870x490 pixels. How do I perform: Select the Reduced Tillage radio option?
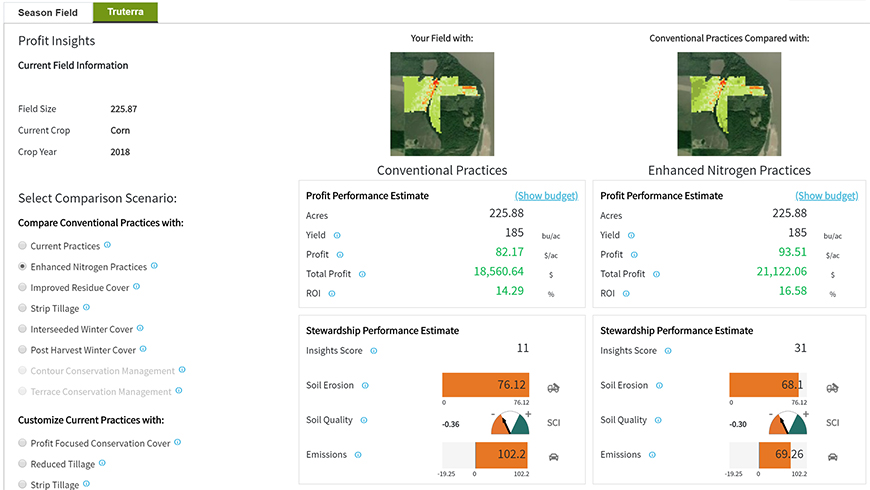click(23, 464)
